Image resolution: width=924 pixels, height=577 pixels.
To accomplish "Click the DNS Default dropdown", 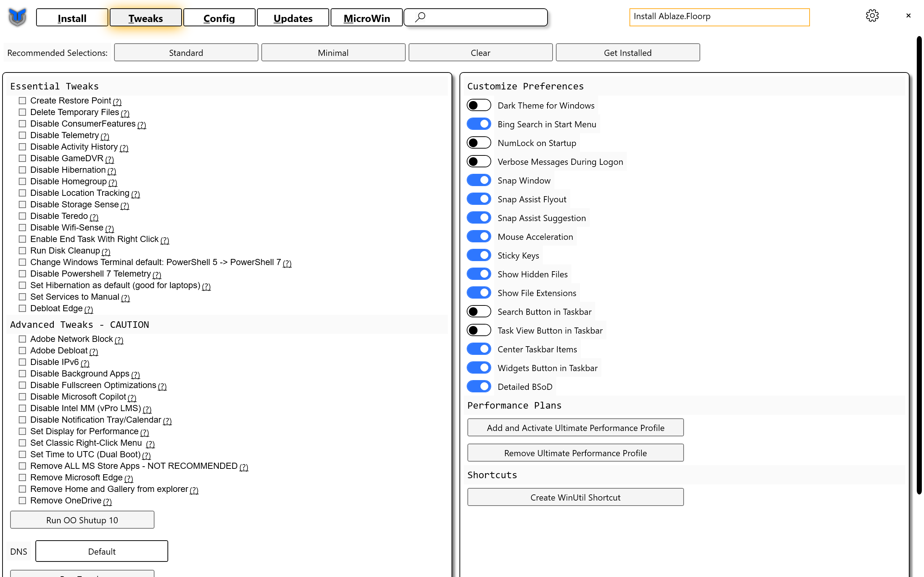I will pyautogui.click(x=103, y=551).
